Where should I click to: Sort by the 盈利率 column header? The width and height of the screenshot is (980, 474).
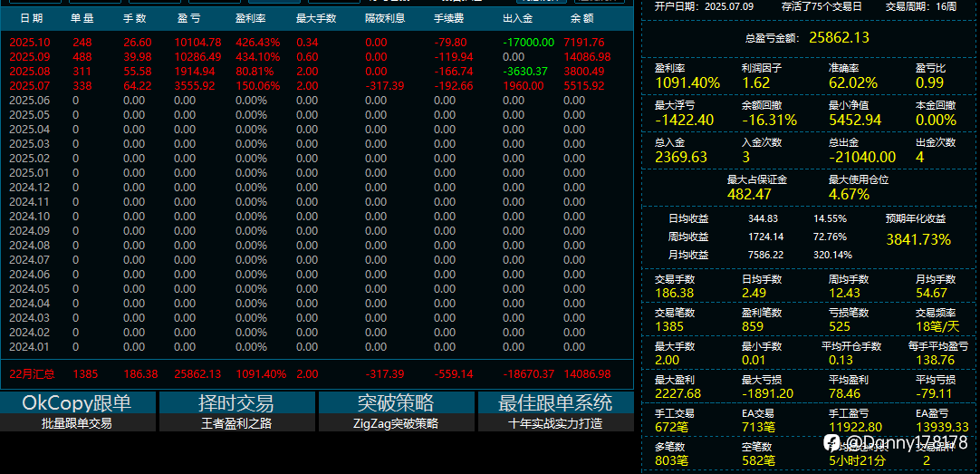tap(251, 19)
